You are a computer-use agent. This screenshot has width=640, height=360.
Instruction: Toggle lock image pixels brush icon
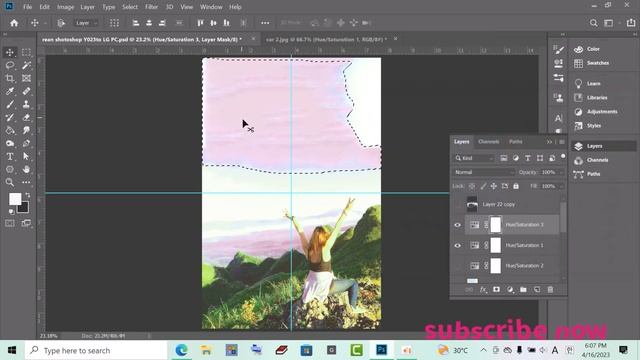coord(483,186)
